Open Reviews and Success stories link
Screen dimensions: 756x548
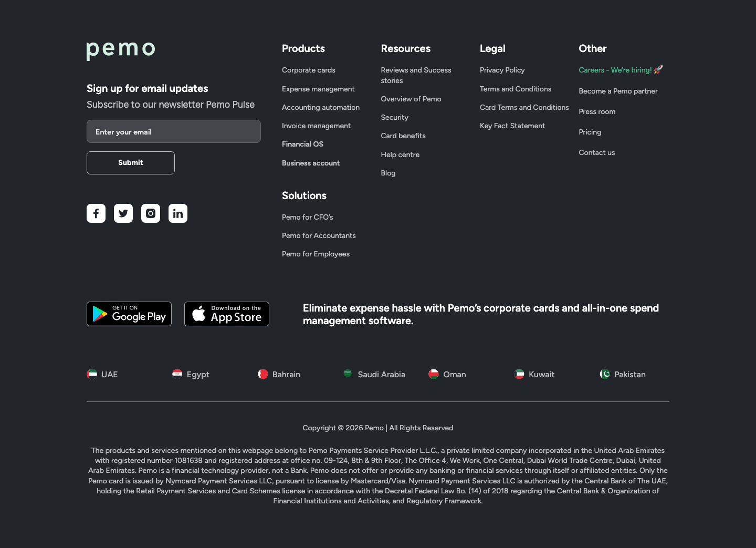pos(416,75)
